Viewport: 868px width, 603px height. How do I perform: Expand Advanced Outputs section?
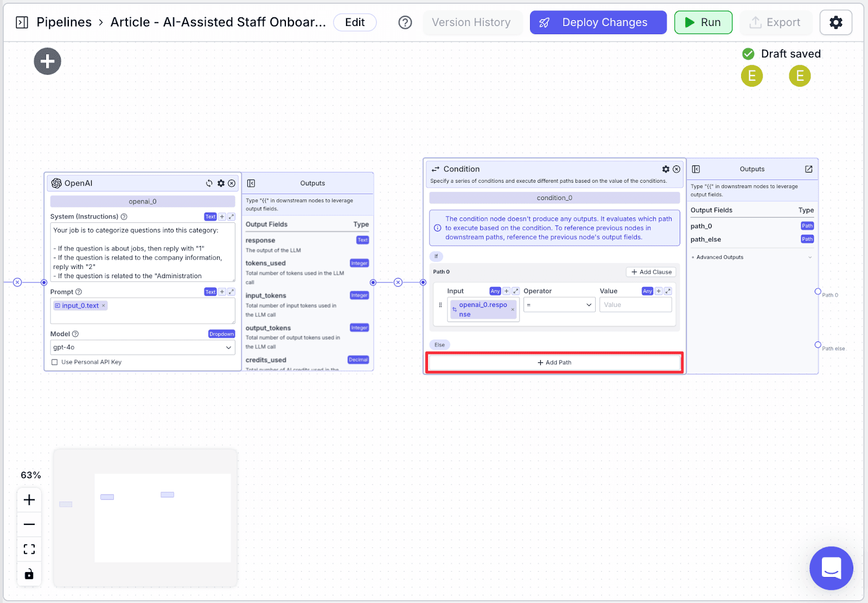tap(752, 258)
